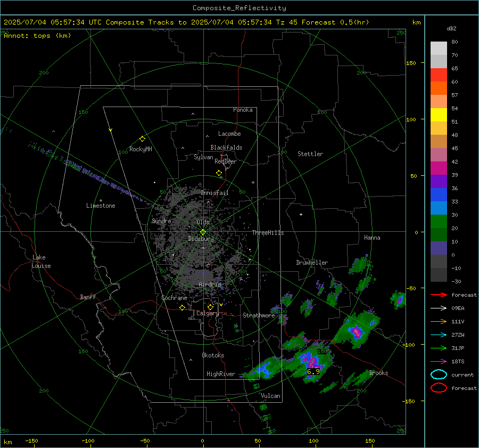This screenshot has width=479, height=448.
Task: Pick the light gray 70-80 dBZ swatch
Action: tap(439, 48)
